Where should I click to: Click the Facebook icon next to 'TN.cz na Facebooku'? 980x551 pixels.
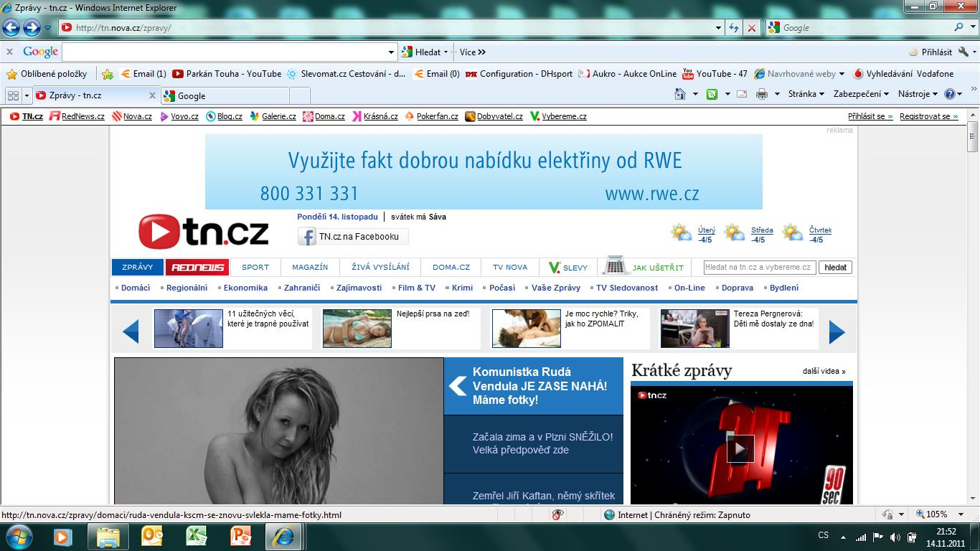307,237
